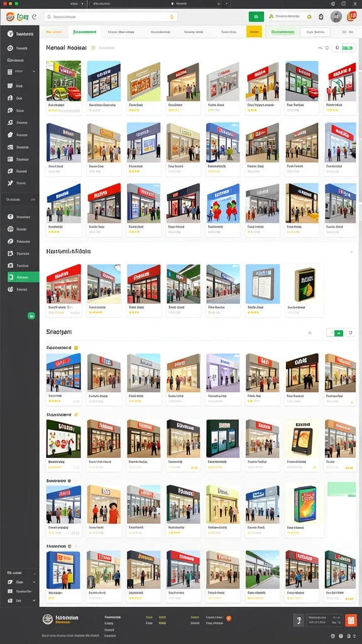
Task: Open the outdoor mall thumbnail with green lawn
Action: pyautogui.click(x=262, y=569)
